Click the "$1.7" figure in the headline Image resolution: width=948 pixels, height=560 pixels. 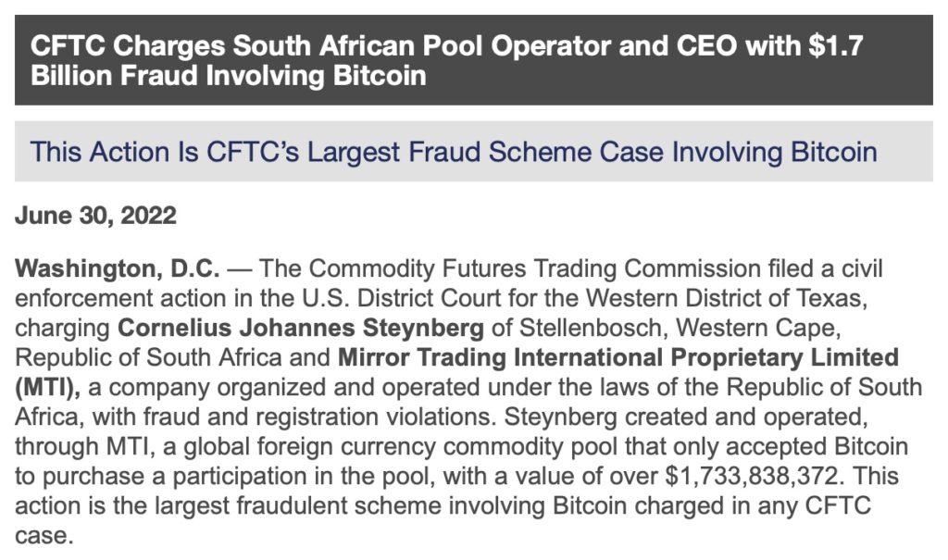[829, 46]
